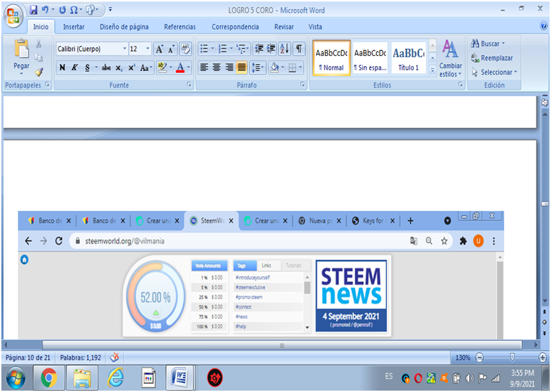Viewport: 551px width, 392px height.
Task: Save the document with the floppy icon
Action: tap(33, 10)
